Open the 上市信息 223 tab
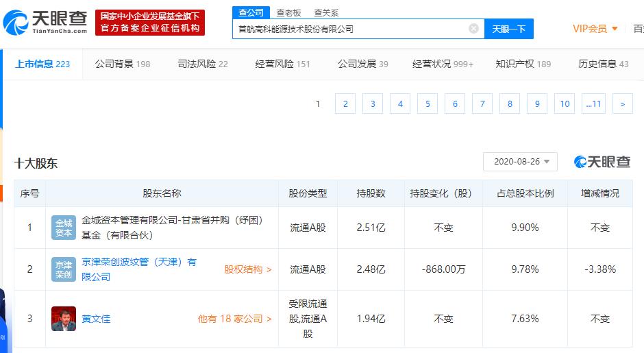 tap(42, 64)
